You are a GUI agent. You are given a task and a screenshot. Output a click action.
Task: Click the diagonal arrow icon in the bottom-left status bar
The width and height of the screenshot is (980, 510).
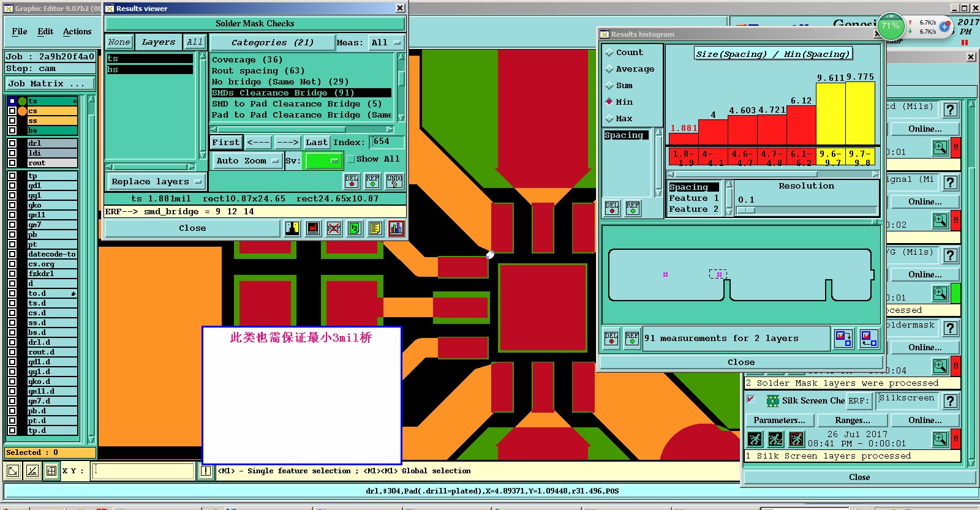click(12, 471)
